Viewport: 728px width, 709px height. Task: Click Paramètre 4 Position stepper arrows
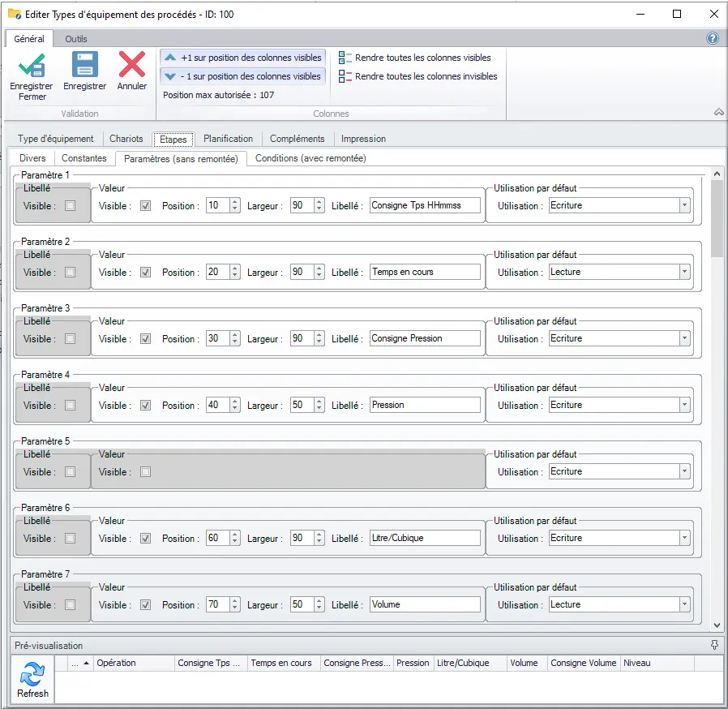[234, 405]
